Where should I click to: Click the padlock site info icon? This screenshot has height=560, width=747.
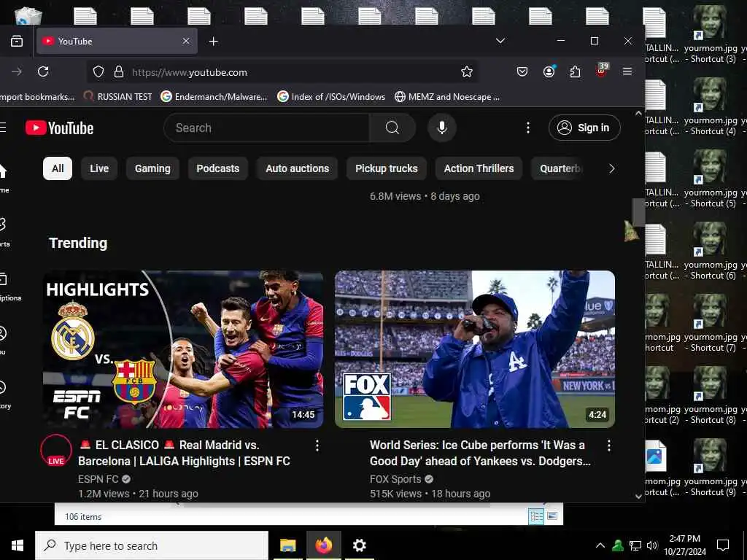point(119,72)
